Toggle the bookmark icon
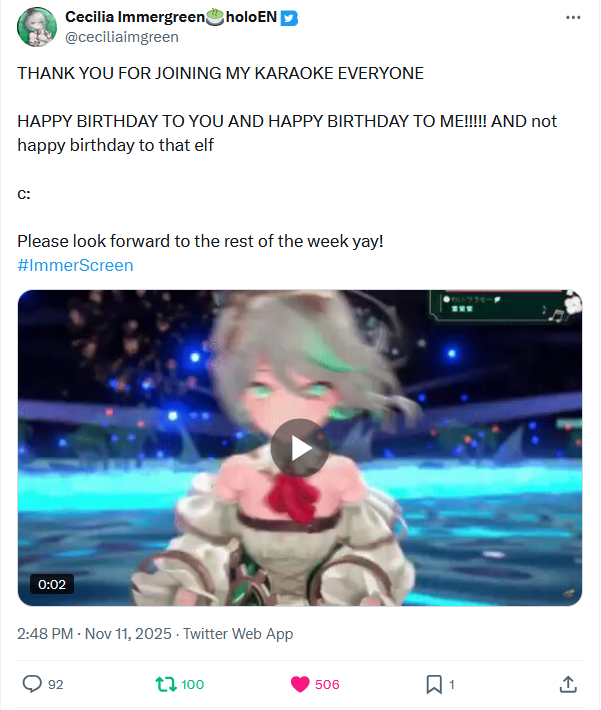This screenshot has width=601, height=710. point(434,684)
